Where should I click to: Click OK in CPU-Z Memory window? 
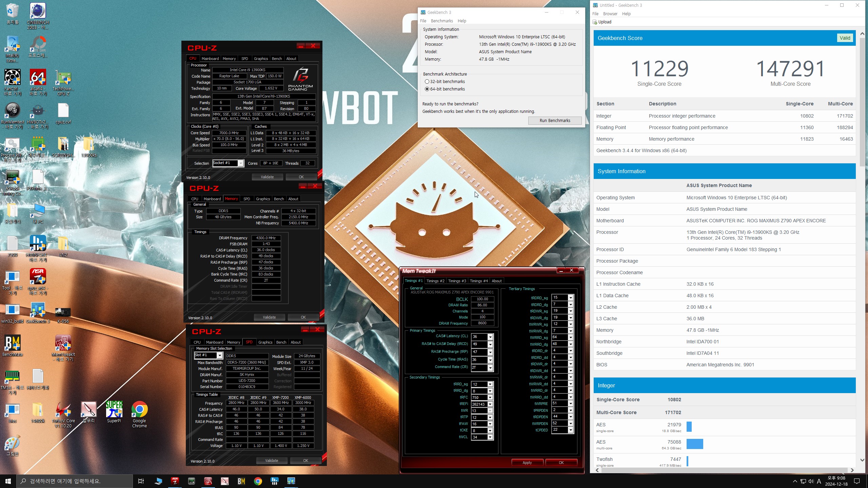pyautogui.click(x=303, y=317)
